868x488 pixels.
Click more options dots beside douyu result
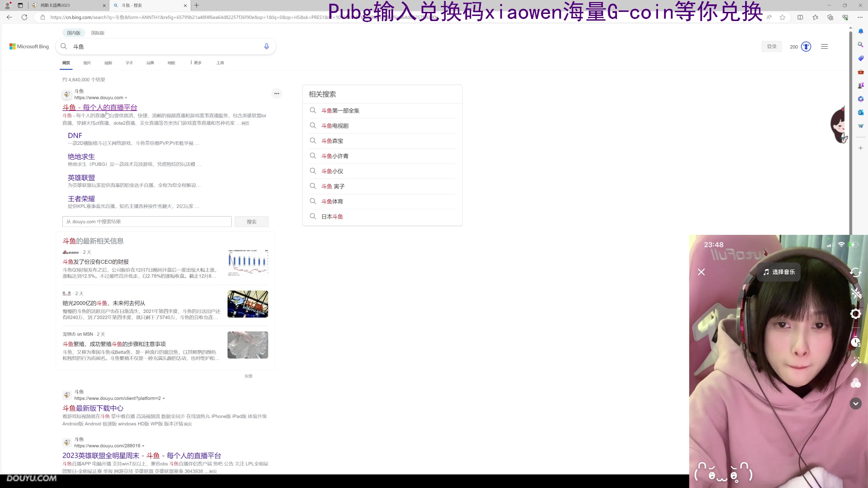[x=277, y=94]
